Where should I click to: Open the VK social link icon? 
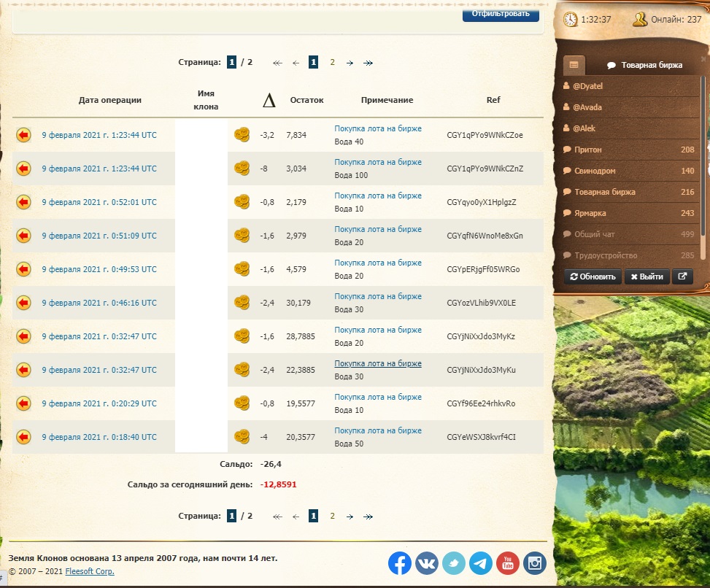427,562
